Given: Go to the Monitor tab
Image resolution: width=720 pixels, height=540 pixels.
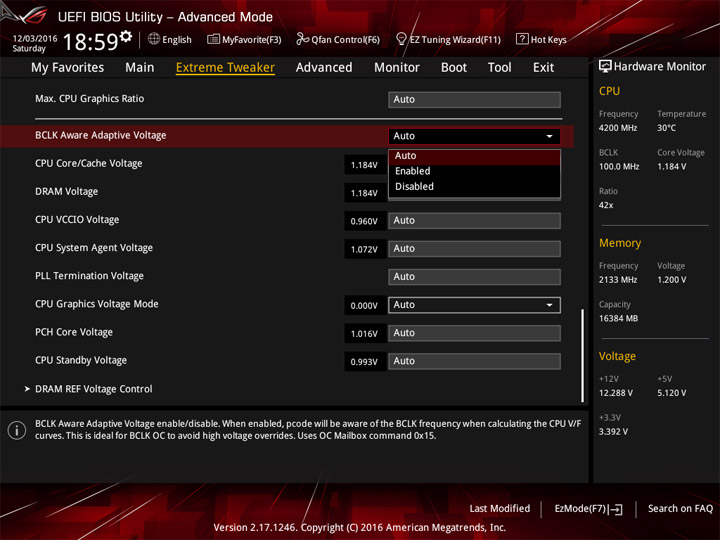Looking at the screenshot, I should 397,68.
